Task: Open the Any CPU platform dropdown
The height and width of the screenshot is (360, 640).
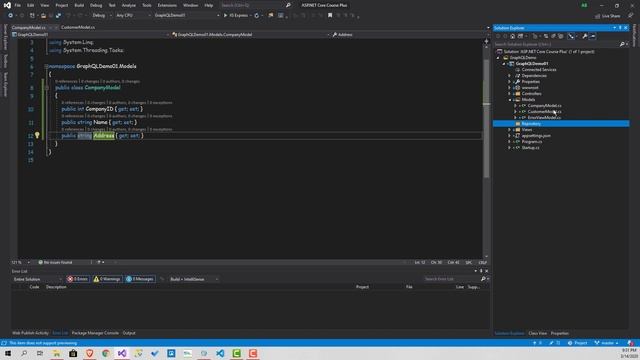Action: pyautogui.click(x=133, y=16)
